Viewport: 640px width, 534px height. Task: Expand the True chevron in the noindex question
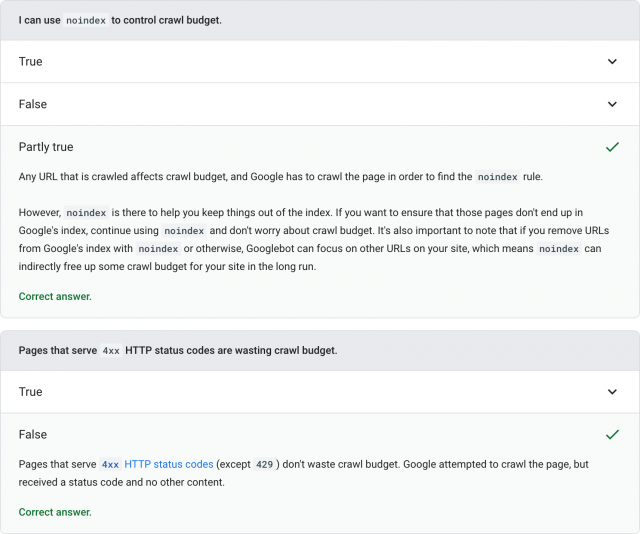point(612,62)
